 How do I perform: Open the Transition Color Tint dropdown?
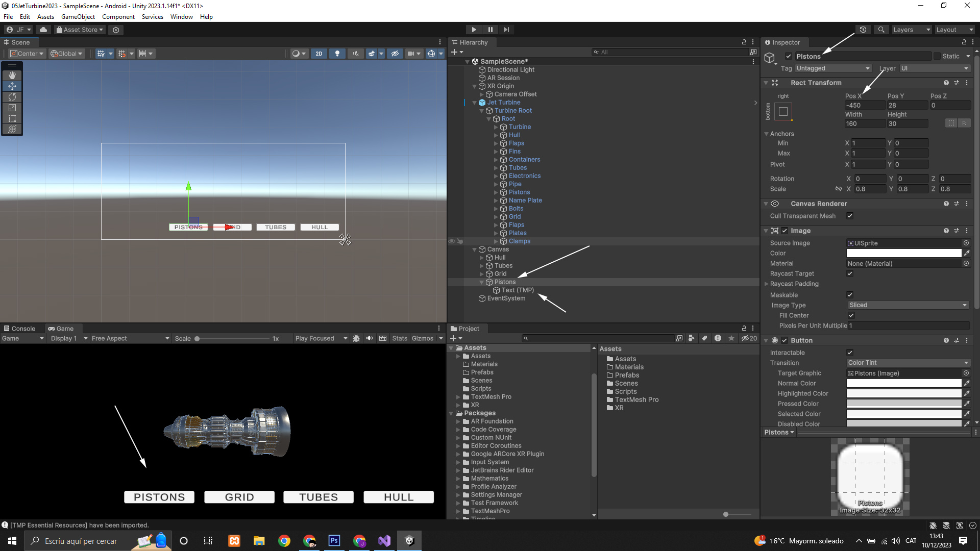point(908,363)
